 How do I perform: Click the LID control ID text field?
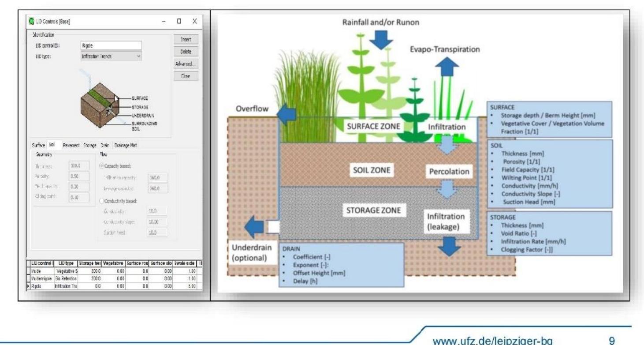[111, 45]
